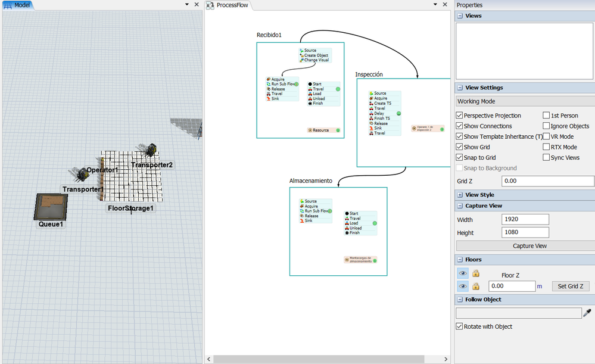Uncheck Rotate with Object
This screenshot has width=595, height=364.
[459, 326]
